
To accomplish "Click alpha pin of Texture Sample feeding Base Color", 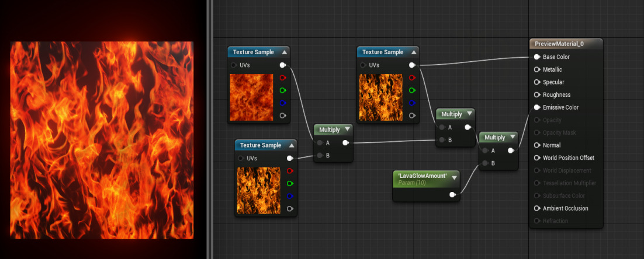I will [412, 116].
